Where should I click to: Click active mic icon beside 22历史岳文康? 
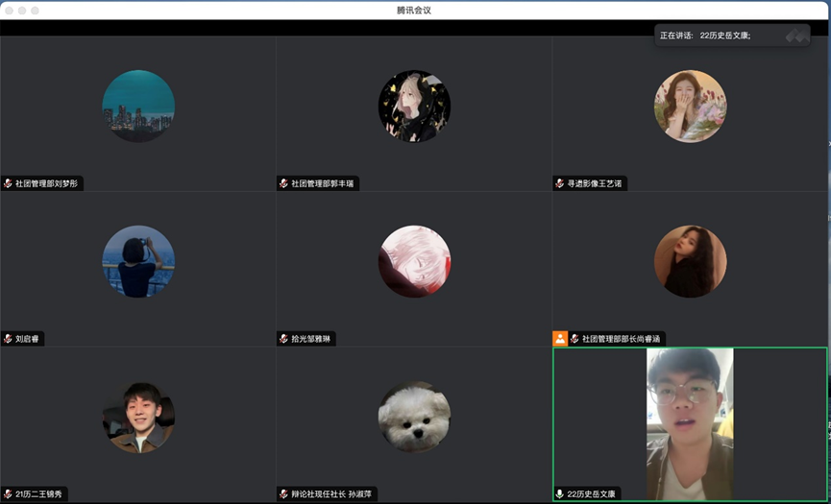tap(559, 494)
